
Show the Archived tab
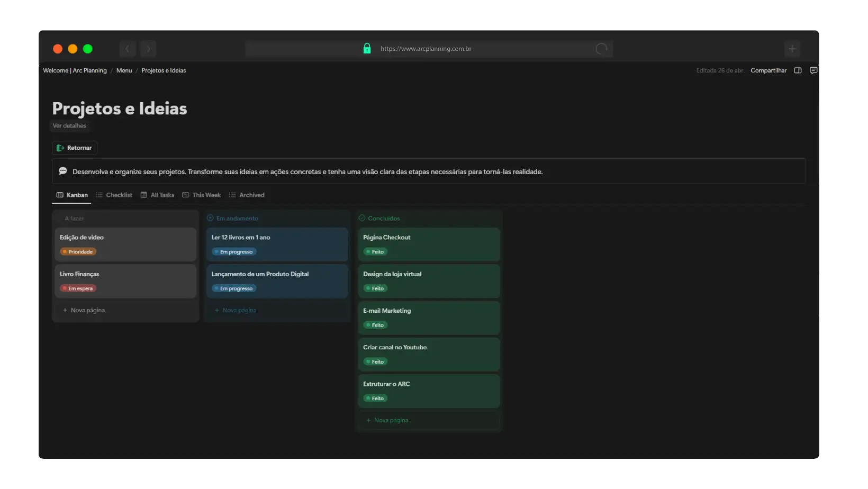click(247, 195)
